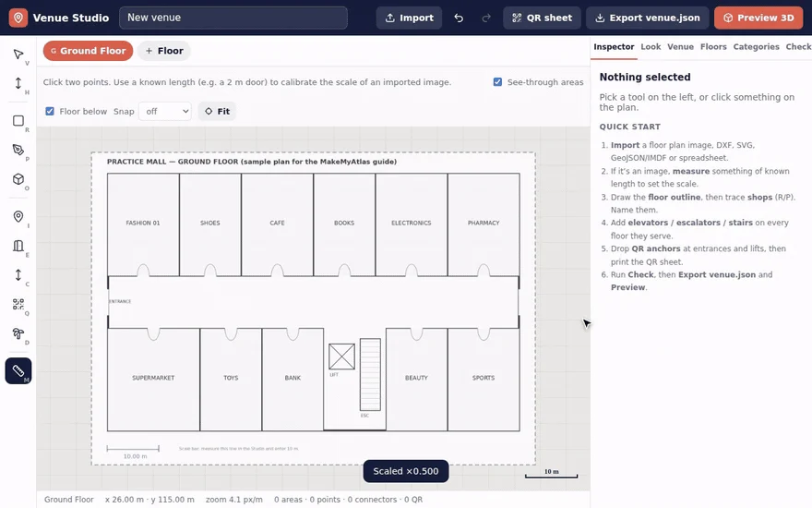Click the QUICK START heading

(x=629, y=127)
